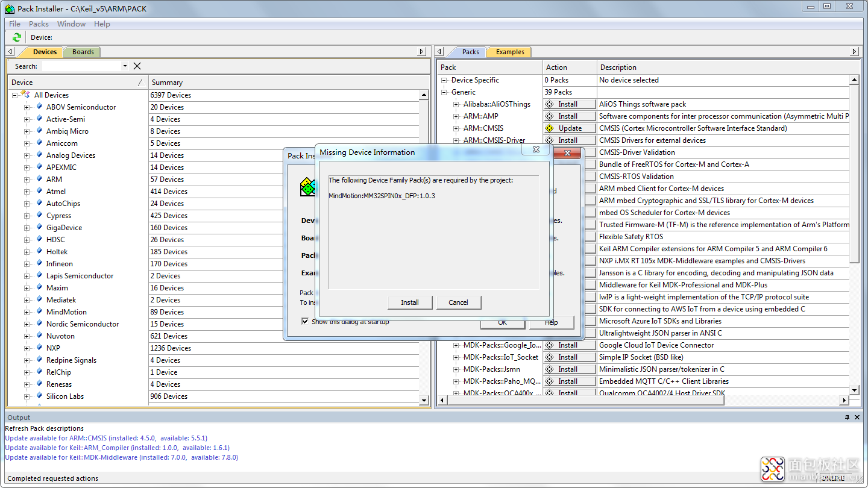Switch to the Devices tab
The image size is (868, 488).
click(x=45, y=52)
